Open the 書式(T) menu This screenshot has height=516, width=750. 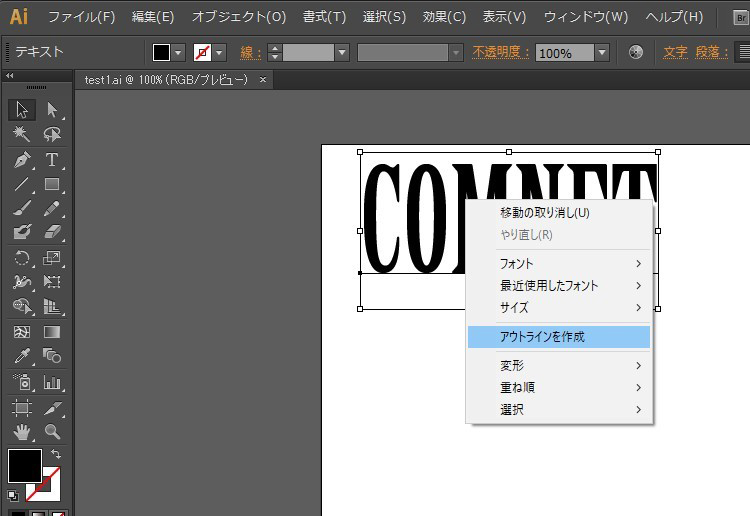coord(324,17)
